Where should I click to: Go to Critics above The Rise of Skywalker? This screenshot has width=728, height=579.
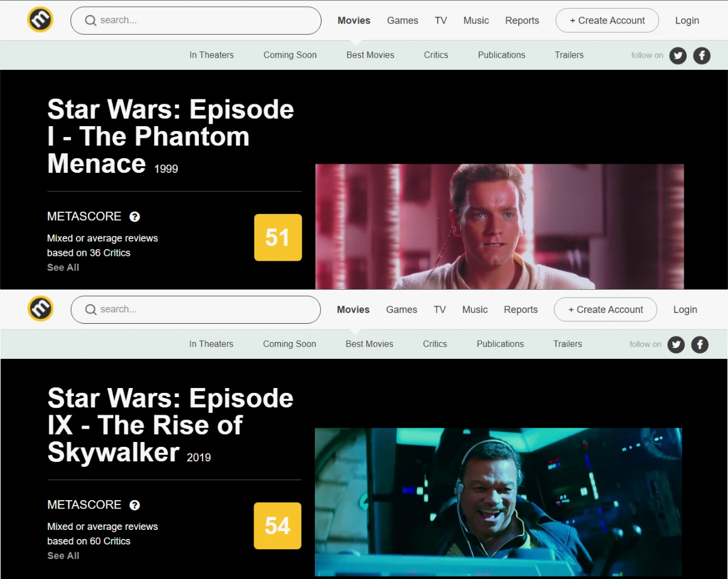pyautogui.click(x=435, y=344)
